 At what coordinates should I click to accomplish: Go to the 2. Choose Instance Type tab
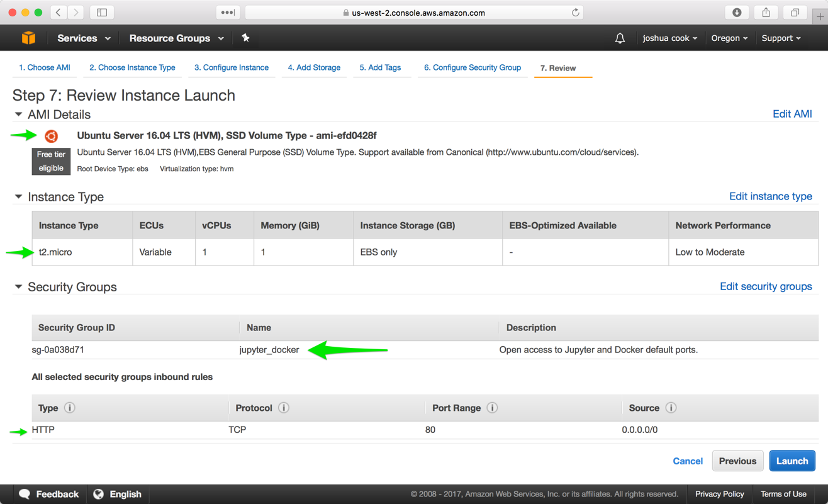coord(132,67)
